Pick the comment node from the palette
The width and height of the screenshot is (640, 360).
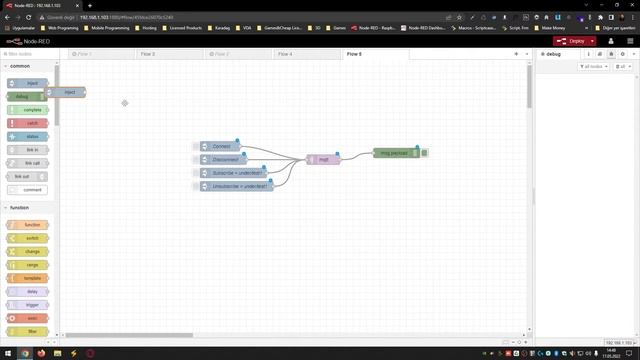pos(27,190)
